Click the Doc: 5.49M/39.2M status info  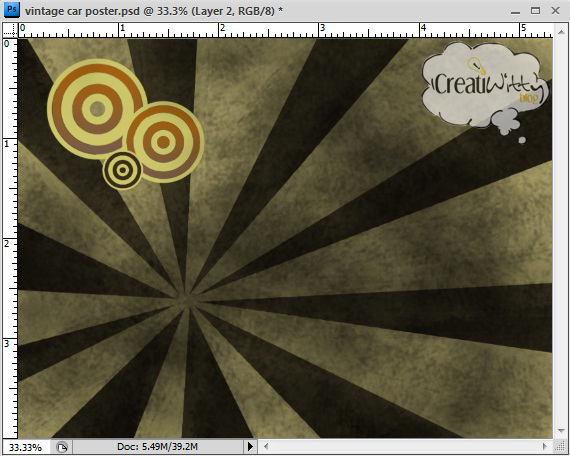point(157,447)
